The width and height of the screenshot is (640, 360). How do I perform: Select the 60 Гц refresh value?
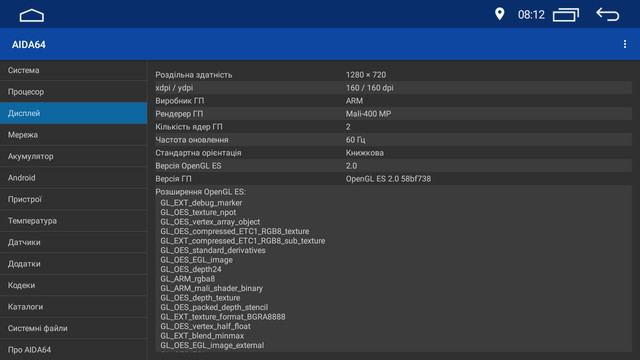click(356, 140)
